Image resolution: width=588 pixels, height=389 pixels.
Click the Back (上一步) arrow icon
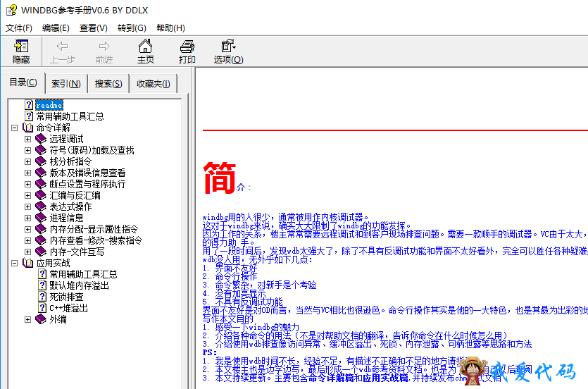coord(62,46)
